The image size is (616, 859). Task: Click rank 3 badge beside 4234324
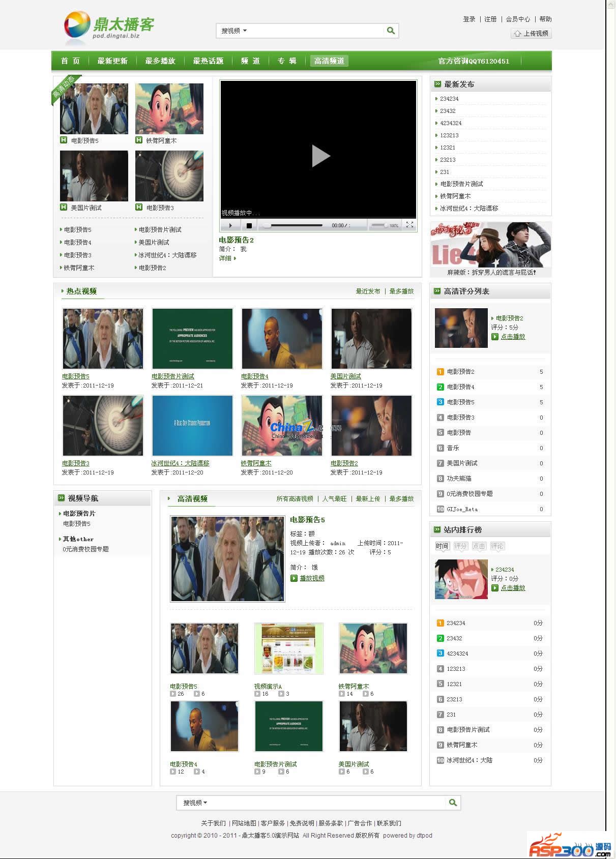[441, 654]
